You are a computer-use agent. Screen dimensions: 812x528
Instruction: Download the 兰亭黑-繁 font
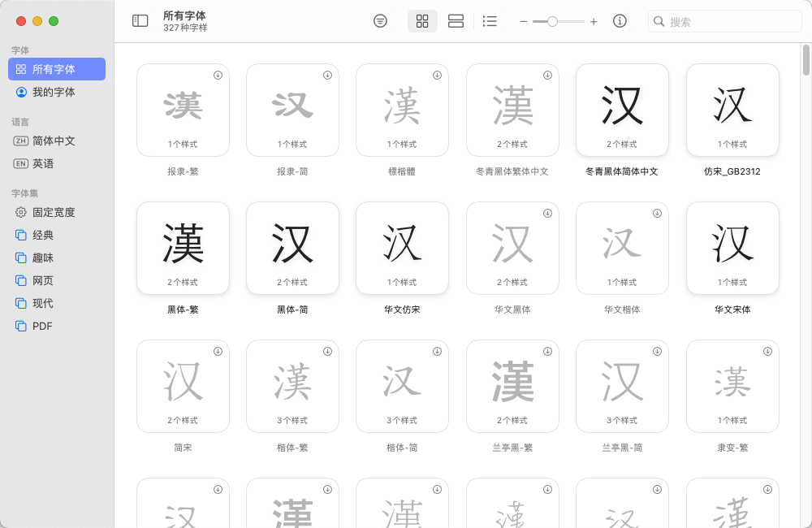[547, 351]
